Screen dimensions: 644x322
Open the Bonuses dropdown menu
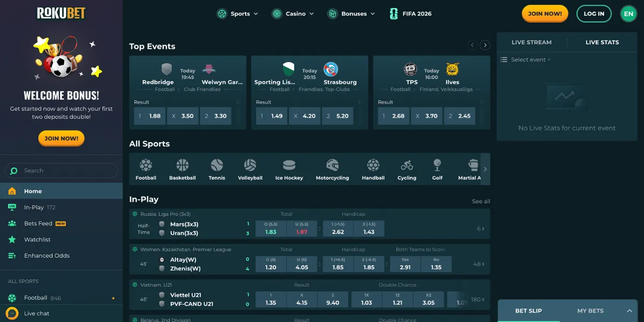pos(351,13)
